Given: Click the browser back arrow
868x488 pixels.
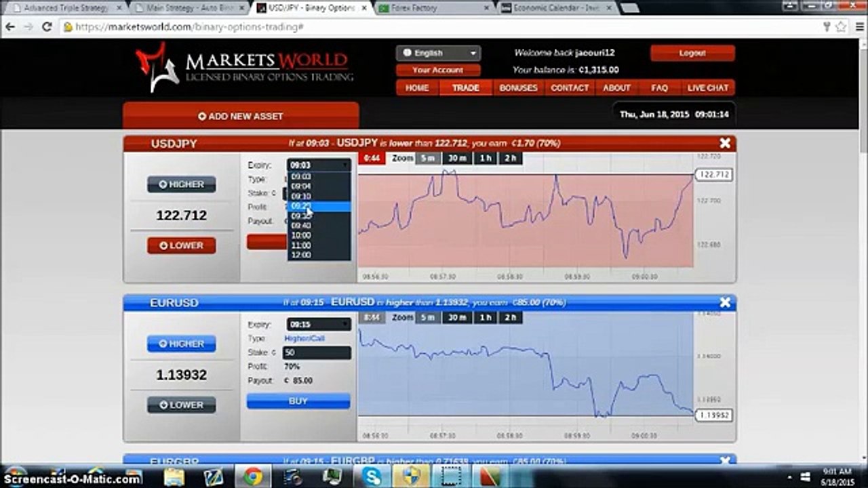Looking at the screenshot, I should pos(10,27).
